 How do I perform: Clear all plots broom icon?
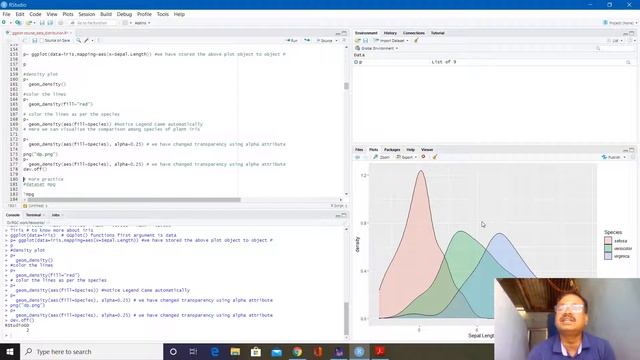pyautogui.click(x=434, y=157)
